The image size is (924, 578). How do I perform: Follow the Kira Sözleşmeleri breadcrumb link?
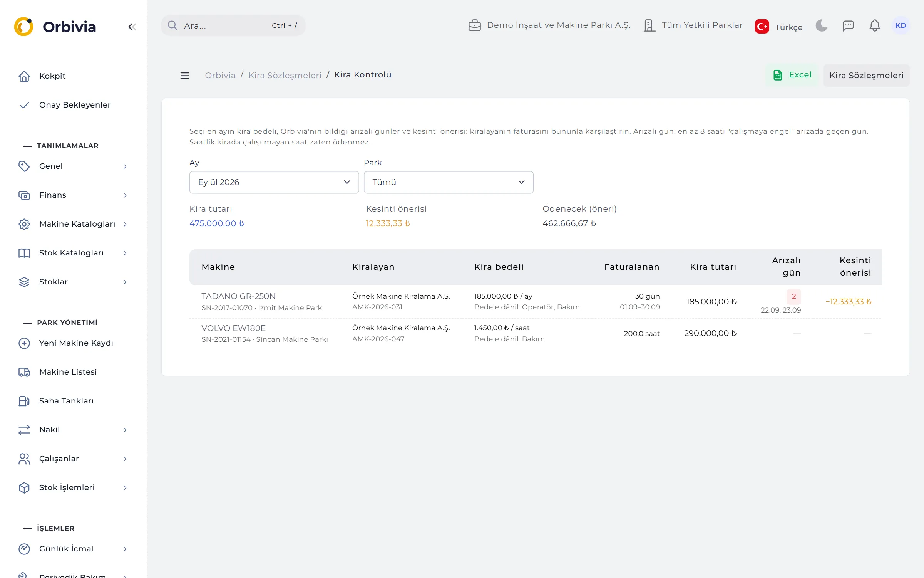(285, 75)
